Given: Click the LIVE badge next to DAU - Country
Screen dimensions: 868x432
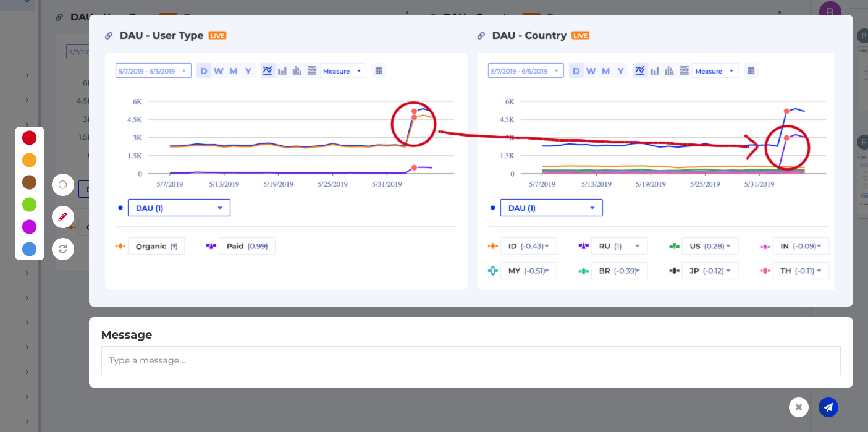Looking at the screenshot, I should (x=581, y=36).
